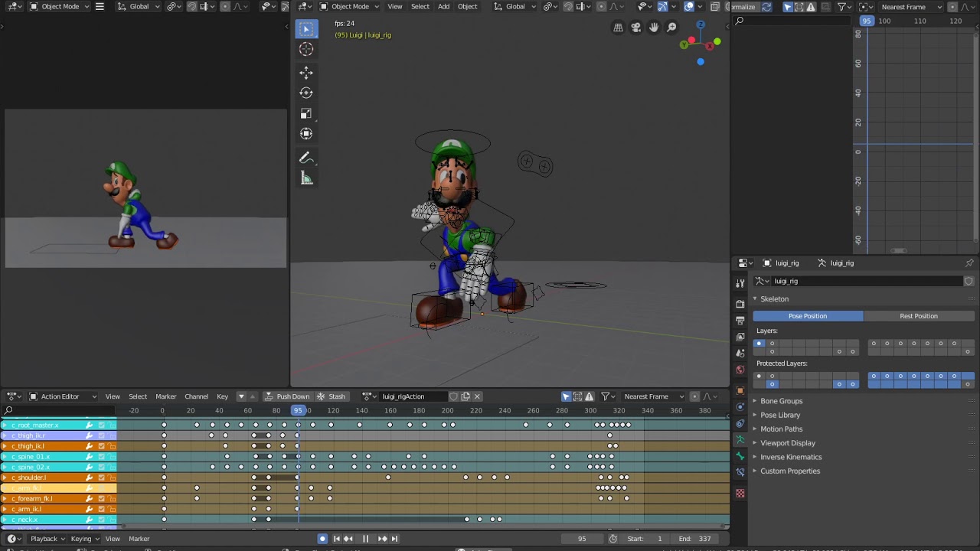The width and height of the screenshot is (980, 551).
Task: Open the Bone properties tab
Action: [740, 456]
